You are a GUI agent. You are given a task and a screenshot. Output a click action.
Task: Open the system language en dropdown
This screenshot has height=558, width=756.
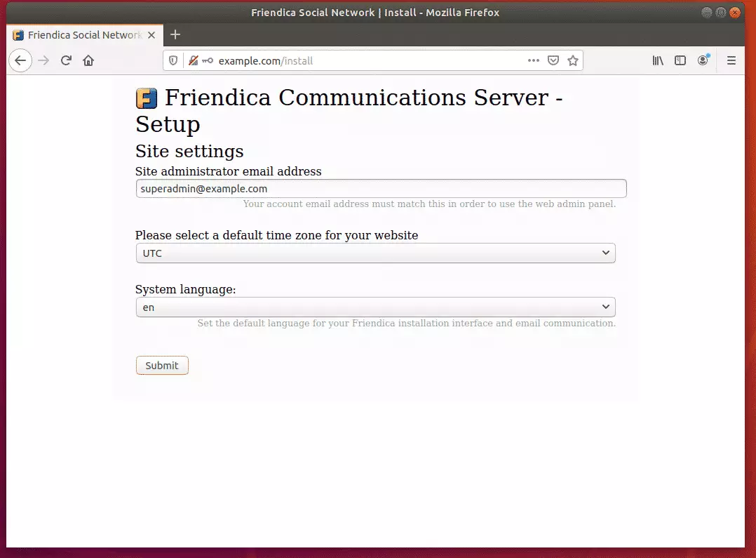(x=376, y=307)
